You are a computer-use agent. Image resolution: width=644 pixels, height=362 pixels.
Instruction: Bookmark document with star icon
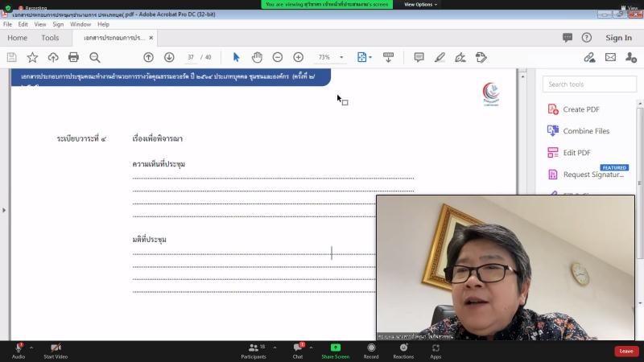[x=32, y=57]
